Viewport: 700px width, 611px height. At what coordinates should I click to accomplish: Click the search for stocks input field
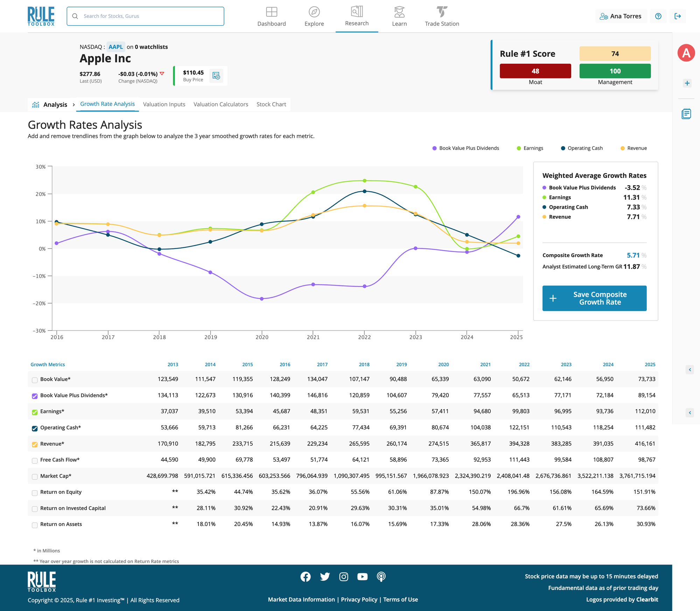click(145, 16)
